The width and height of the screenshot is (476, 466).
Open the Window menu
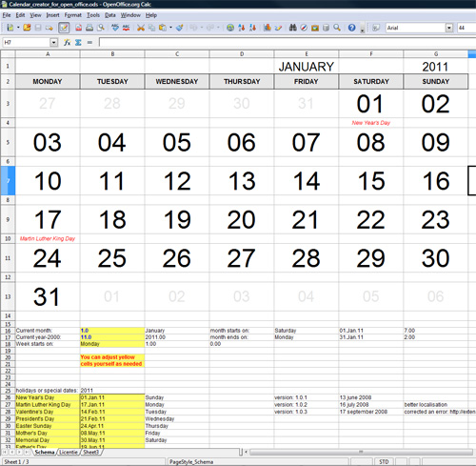(130, 15)
